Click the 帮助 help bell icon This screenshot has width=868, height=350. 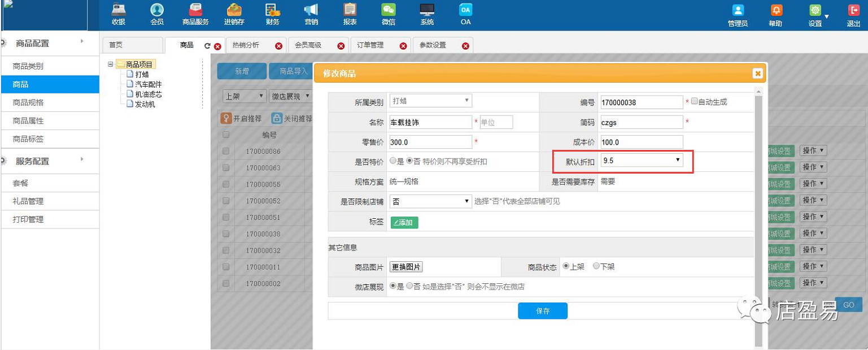777,10
